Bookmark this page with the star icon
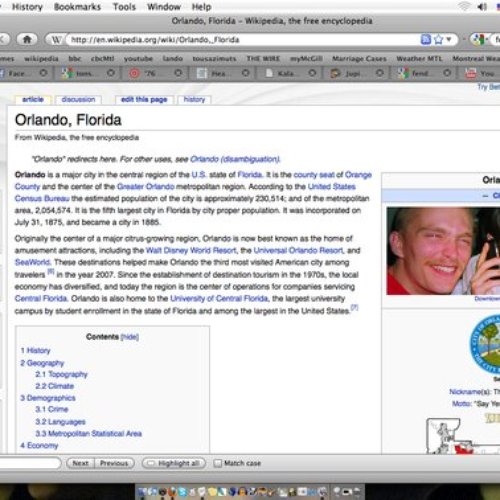500x500 pixels. click(x=439, y=40)
